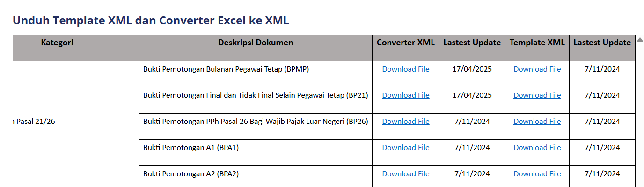Select the Bukti Pemotongan Bulanan Pegawai Tetap description

coord(226,69)
